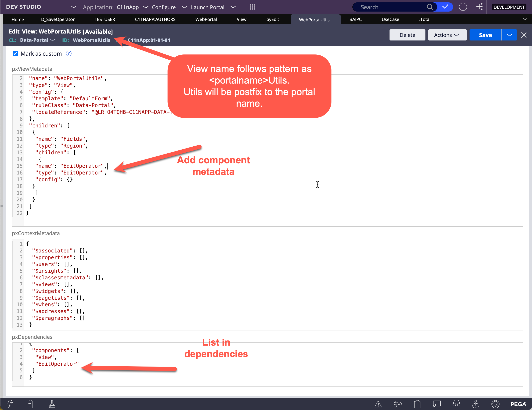Click the Delete button
The width and height of the screenshot is (532, 410).
coord(407,35)
